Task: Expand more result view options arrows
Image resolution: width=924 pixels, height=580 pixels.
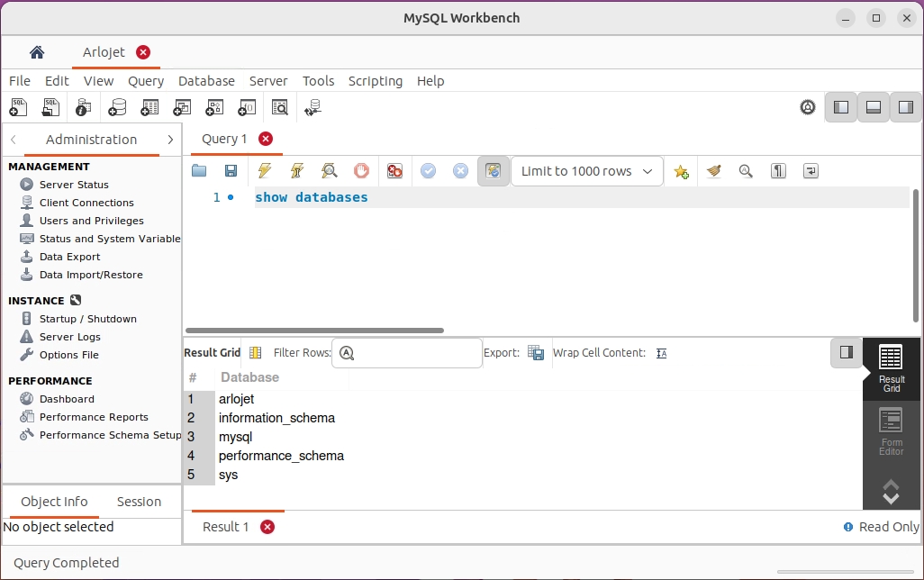Action: point(891,491)
